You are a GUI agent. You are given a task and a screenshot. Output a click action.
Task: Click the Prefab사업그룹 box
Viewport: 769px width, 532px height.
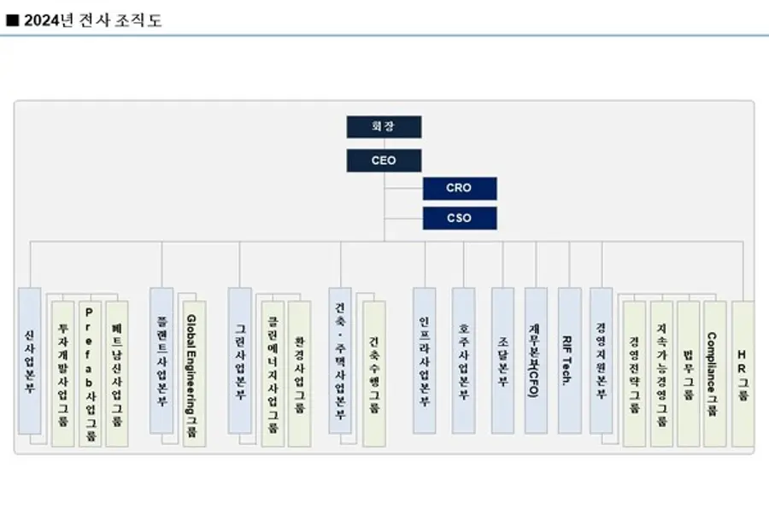90,373
